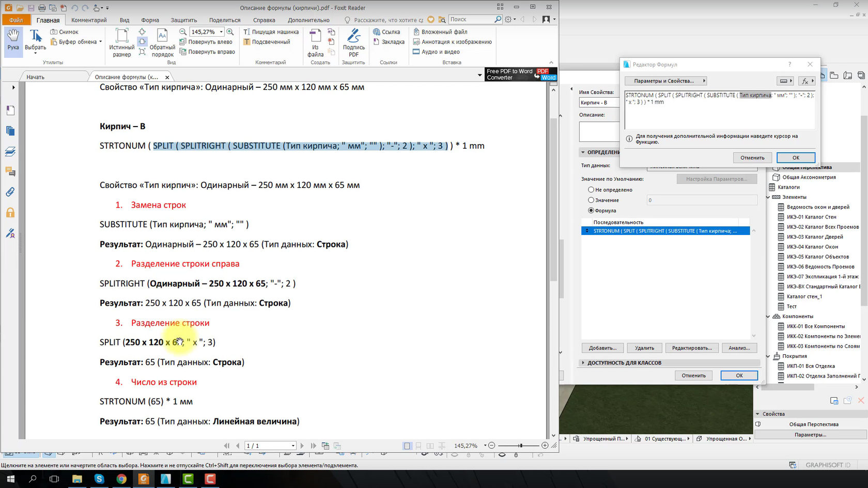Open the zoom level 145,27% dropdown in ribbon
Image resolution: width=868 pixels, height=488 pixels.
(x=221, y=32)
